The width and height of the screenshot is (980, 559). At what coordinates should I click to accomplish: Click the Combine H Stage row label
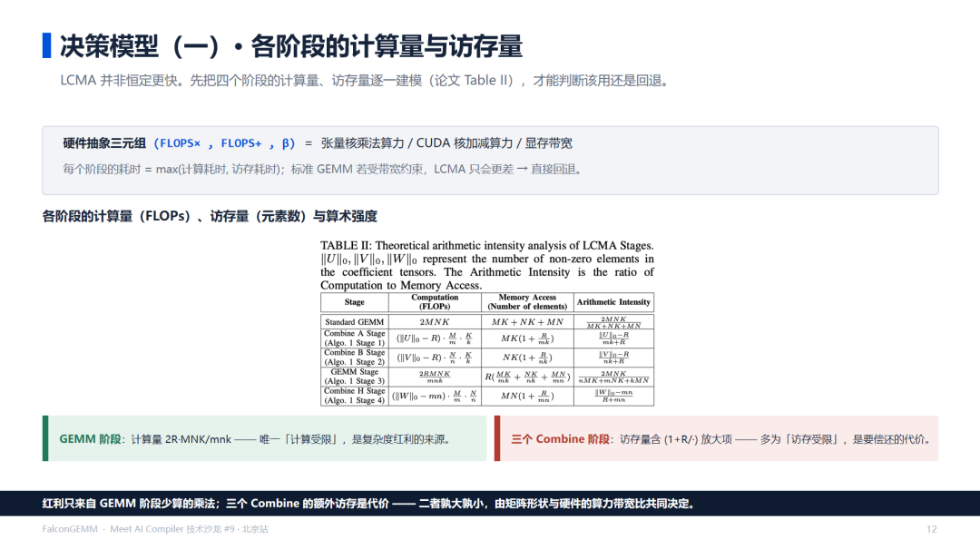355,396
